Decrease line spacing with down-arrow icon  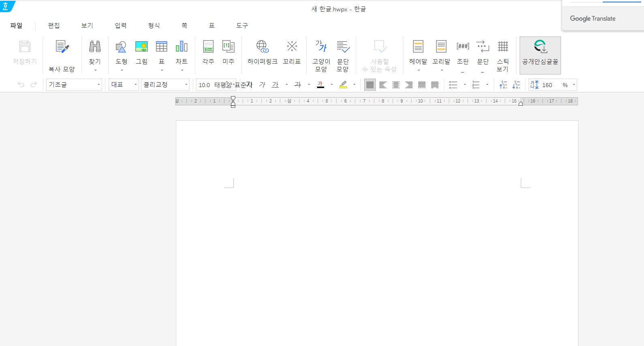click(516, 85)
